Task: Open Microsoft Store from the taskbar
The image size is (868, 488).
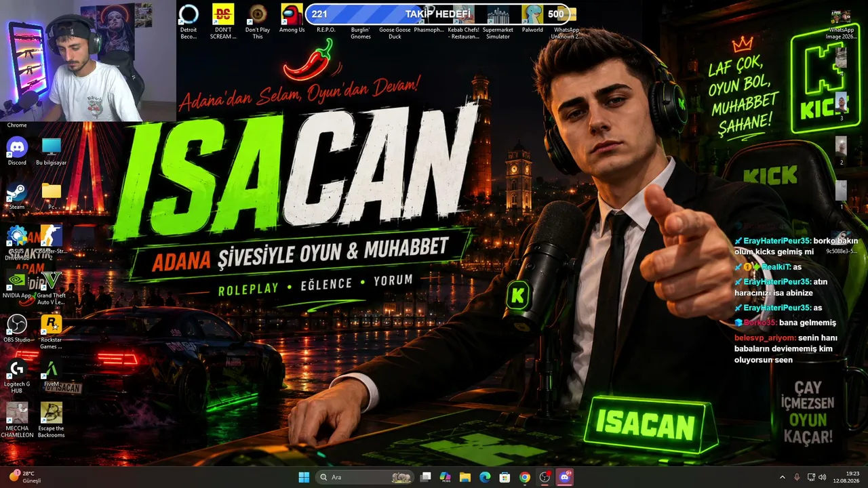Action: click(x=505, y=477)
